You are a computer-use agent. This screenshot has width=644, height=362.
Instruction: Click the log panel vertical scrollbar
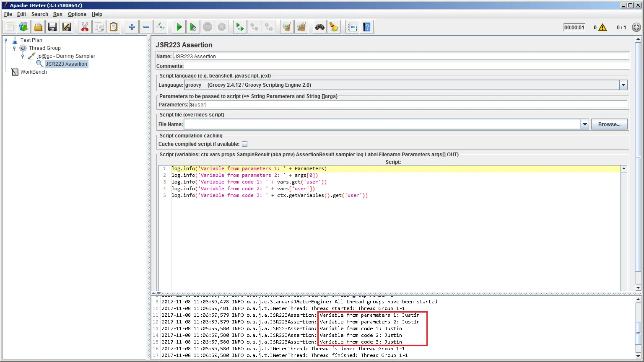638,333
